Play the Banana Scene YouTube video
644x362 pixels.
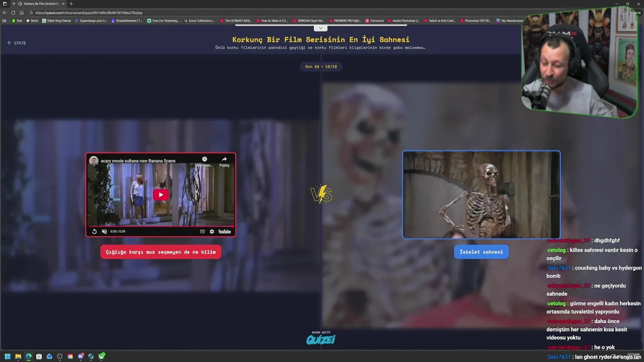tap(161, 195)
